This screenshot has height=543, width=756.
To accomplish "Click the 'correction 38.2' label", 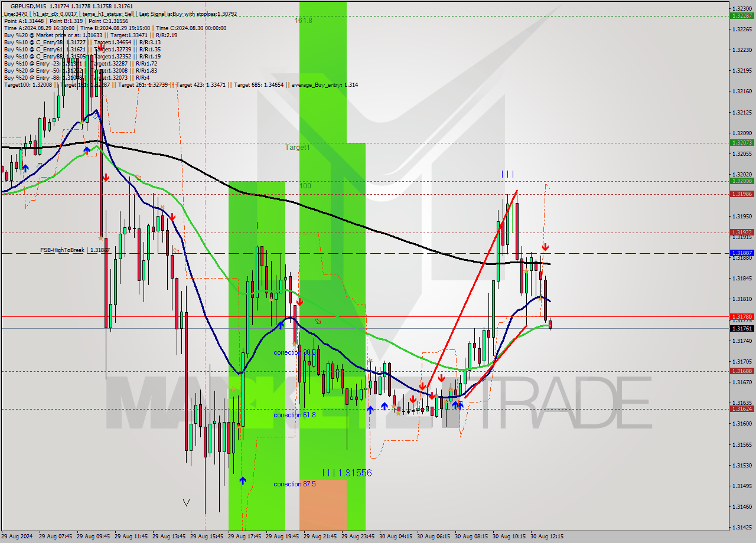I will (294, 352).
